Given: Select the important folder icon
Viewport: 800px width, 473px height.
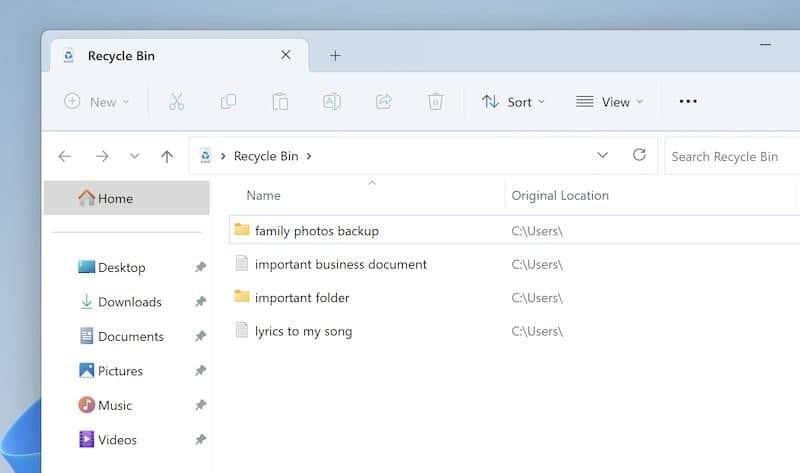Looking at the screenshot, I should coord(242,296).
